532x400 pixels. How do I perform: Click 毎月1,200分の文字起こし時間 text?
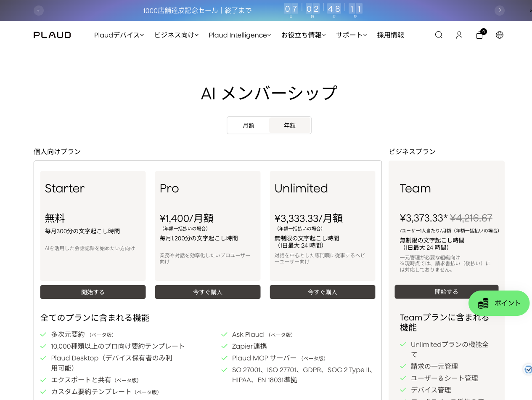click(199, 238)
